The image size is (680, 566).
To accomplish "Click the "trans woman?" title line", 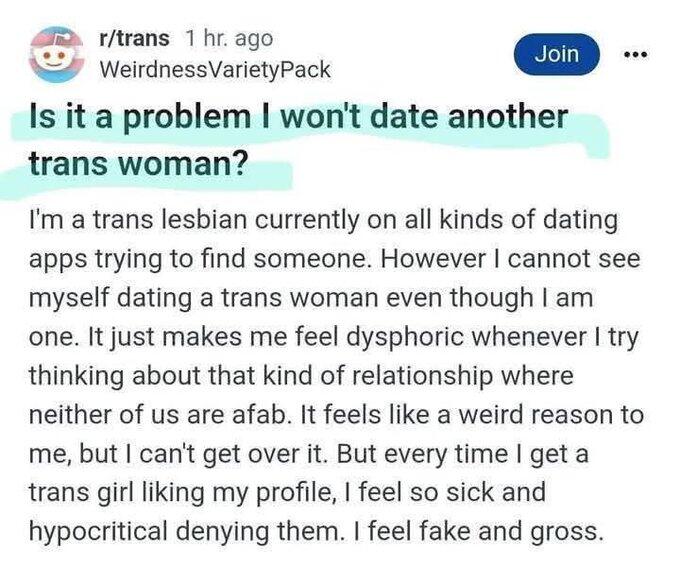I will tap(138, 164).
